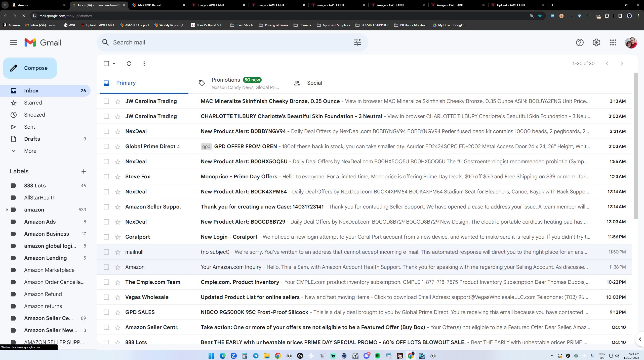Open Microsoft Edge from taskbar
644x360 pixels.
coord(222,356)
